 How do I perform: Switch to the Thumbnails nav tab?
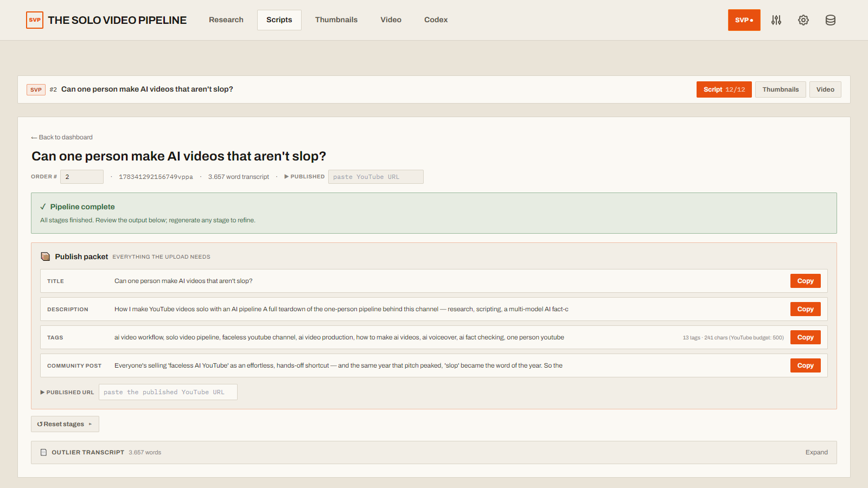pos(336,20)
